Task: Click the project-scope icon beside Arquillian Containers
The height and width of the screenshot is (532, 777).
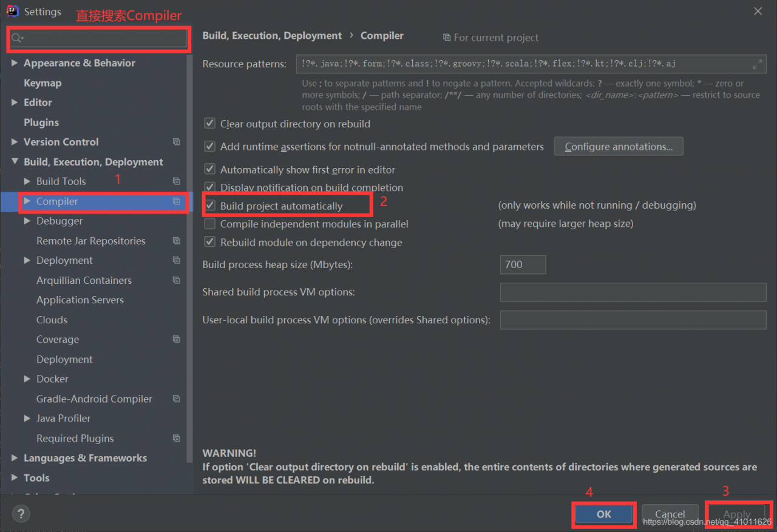Action: coord(176,280)
